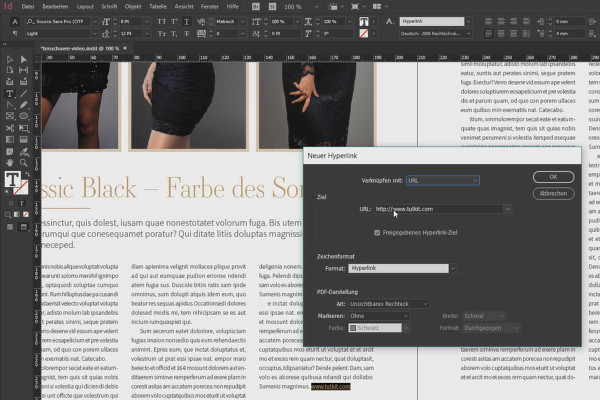Open the Markieren Ohne dropdown
This screenshot has width=600, height=400.
pos(379,316)
